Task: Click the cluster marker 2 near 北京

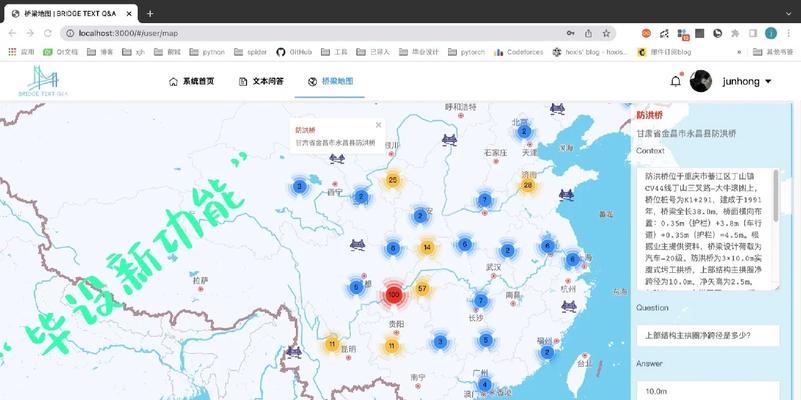Action: point(524,132)
